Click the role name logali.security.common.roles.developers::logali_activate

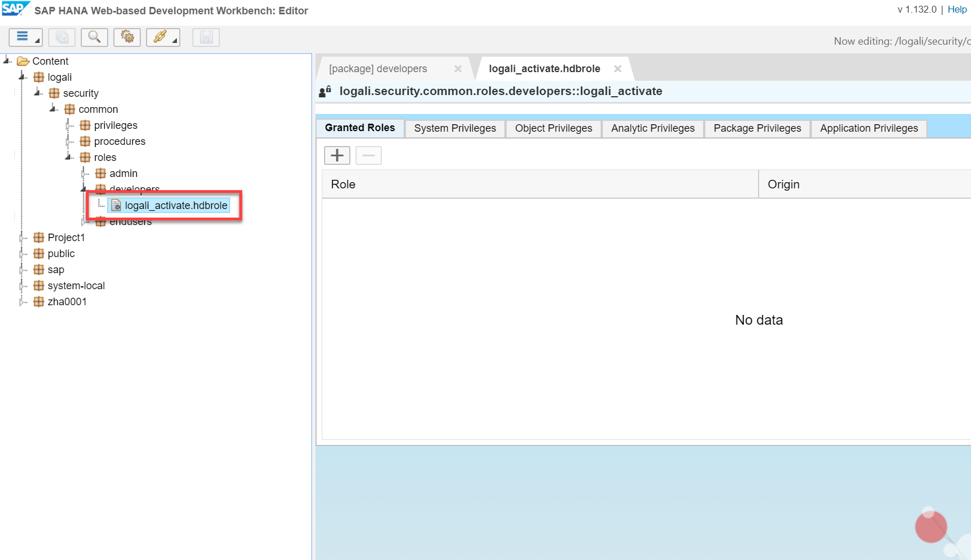point(501,91)
